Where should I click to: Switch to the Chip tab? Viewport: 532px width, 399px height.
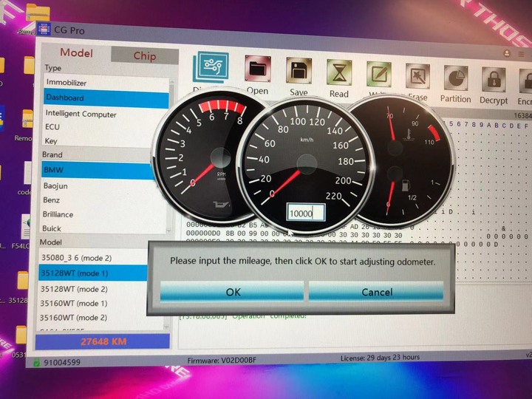point(145,56)
